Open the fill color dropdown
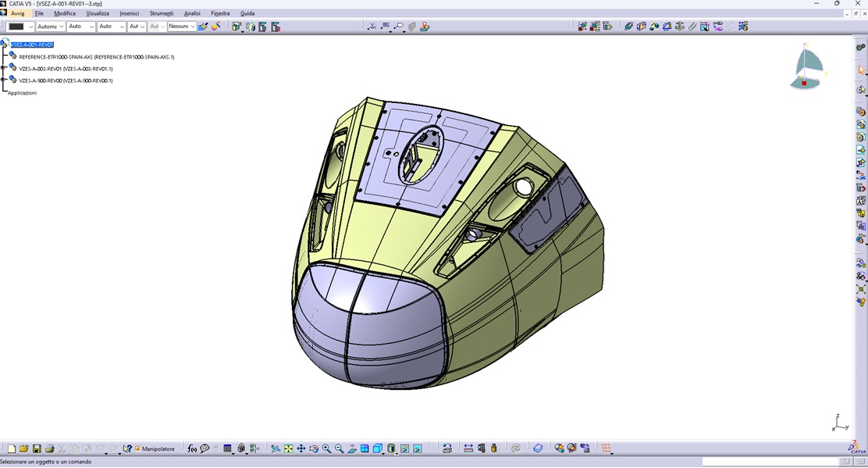Image resolution: width=868 pixels, height=468 pixels. pyautogui.click(x=30, y=26)
